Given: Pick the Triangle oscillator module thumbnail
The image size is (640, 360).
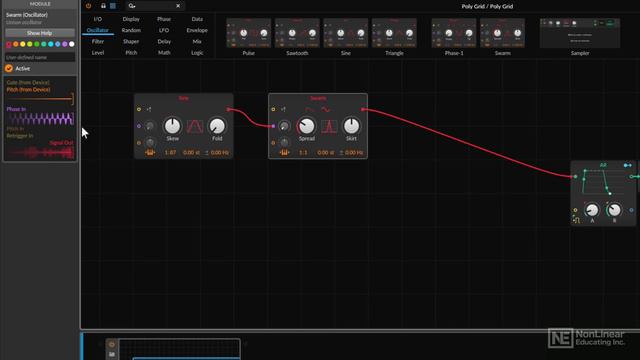Looking at the screenshot, I should 394,33.
